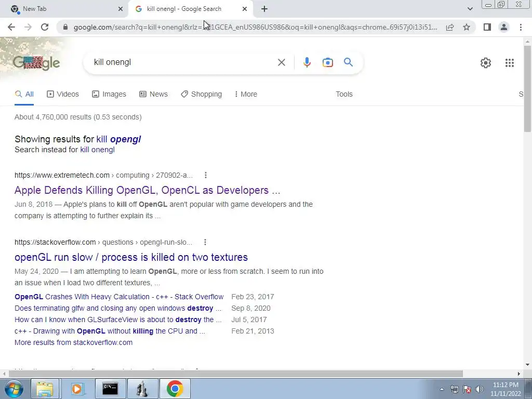Search by image with camera icon
The width and height of the screenshot is (532, 399).
point(328,62)
